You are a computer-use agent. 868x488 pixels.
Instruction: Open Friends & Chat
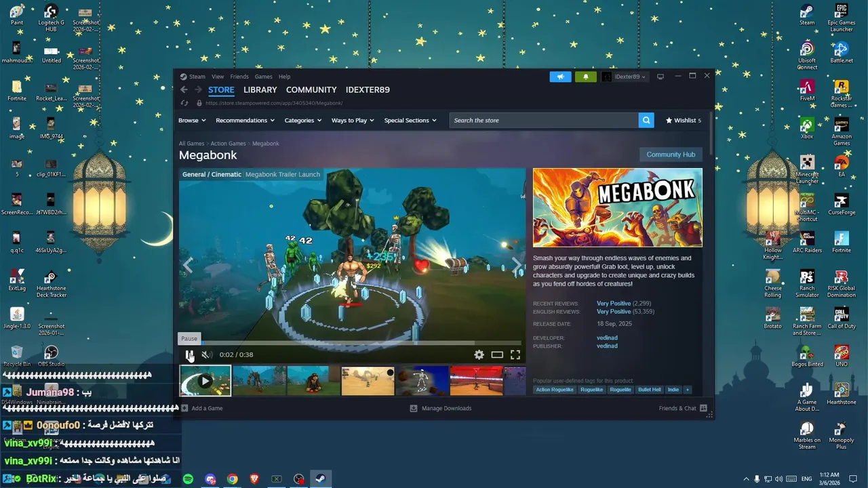point(683,408)
